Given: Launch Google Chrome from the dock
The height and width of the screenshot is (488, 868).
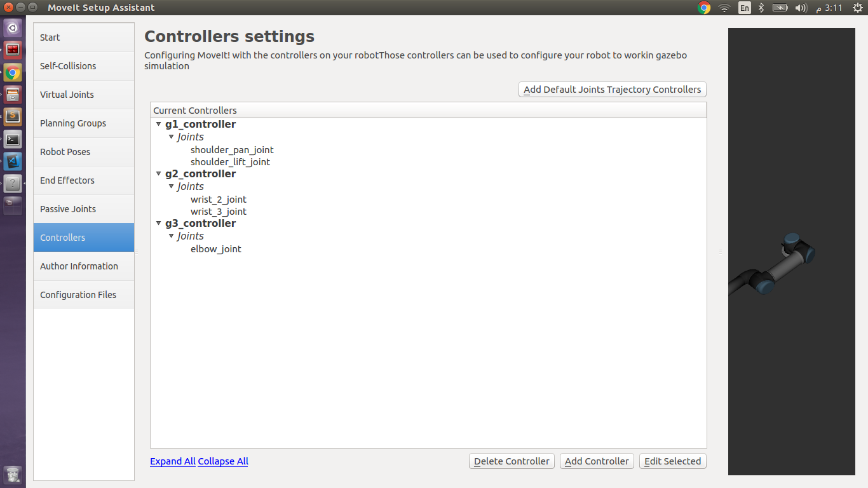Looking at the screenshot, I should (13, 72).
